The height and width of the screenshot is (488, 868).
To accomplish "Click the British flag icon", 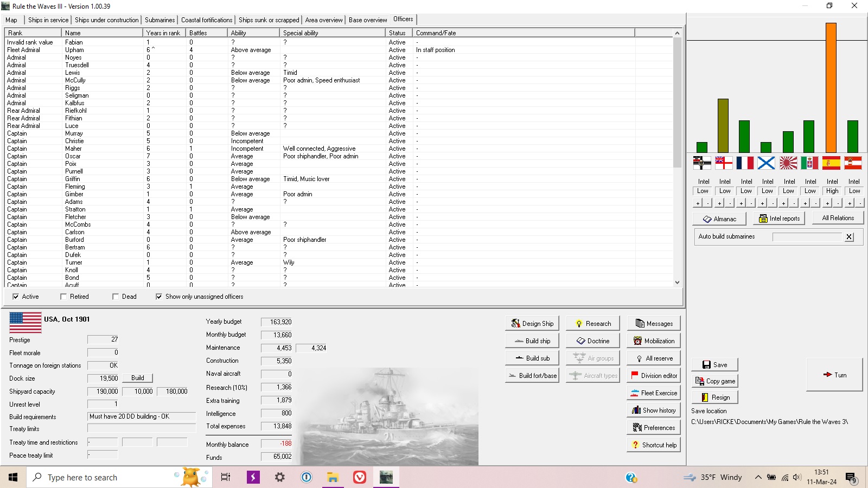I will (x=724, y=163).
